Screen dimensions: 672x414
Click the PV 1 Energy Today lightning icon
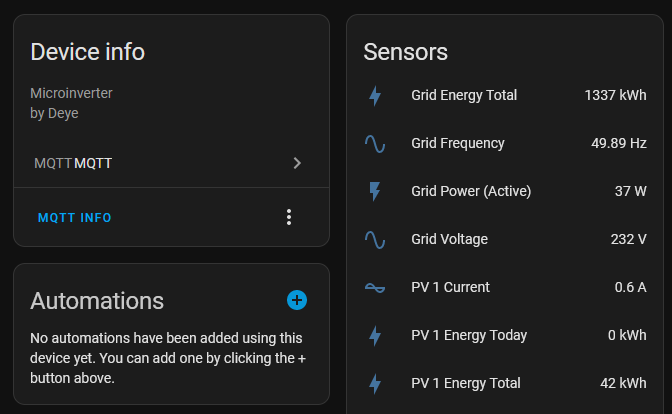point(375,336)
